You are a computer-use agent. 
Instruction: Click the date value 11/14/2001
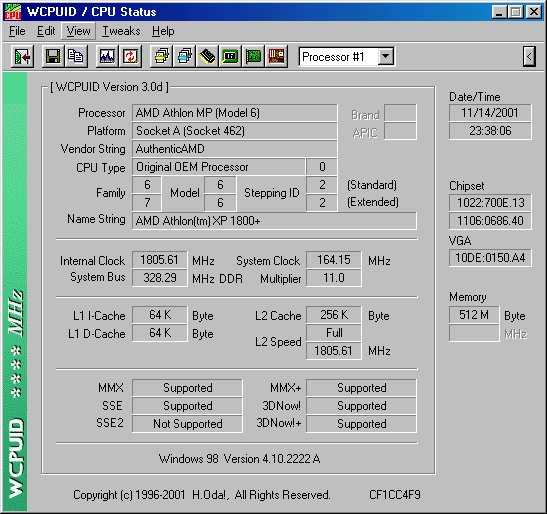coord(490,113)
